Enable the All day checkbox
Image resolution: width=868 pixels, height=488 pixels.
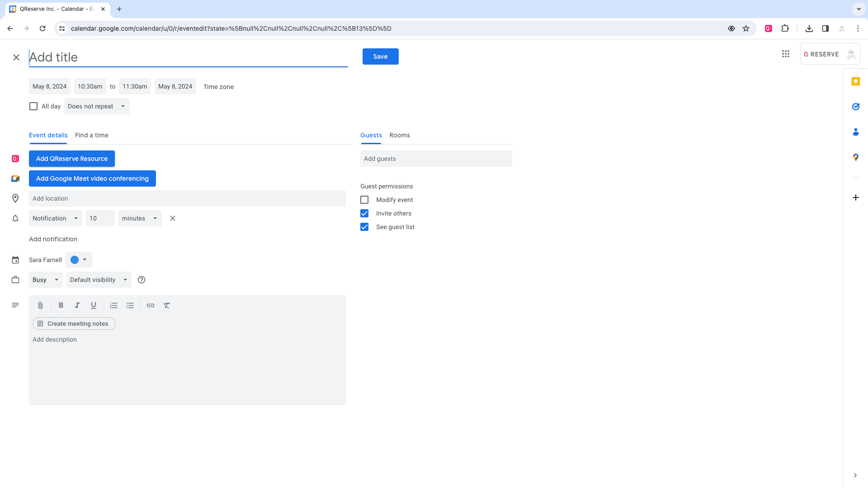coord(33,106)
